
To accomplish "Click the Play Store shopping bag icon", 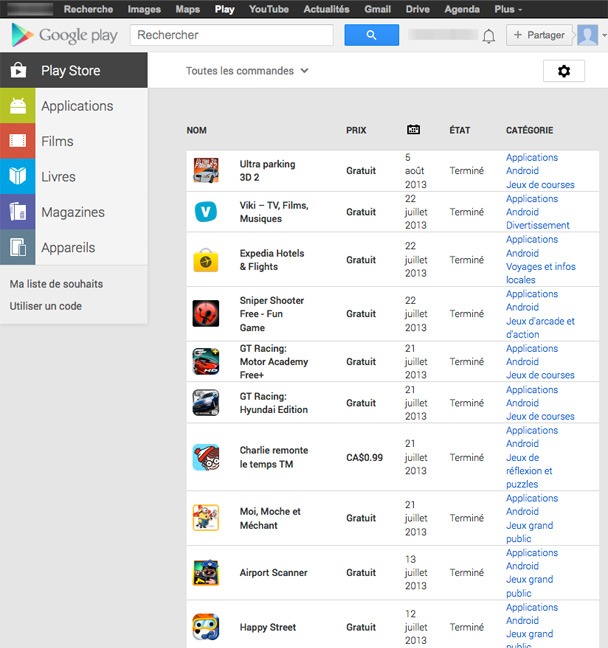I will [18, 70].
